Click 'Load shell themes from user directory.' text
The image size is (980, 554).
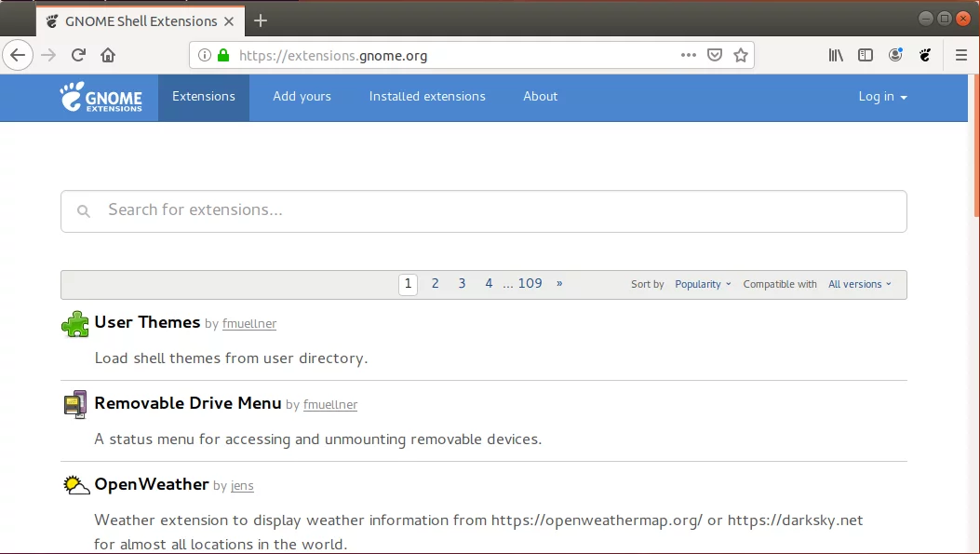coord(231,358)
